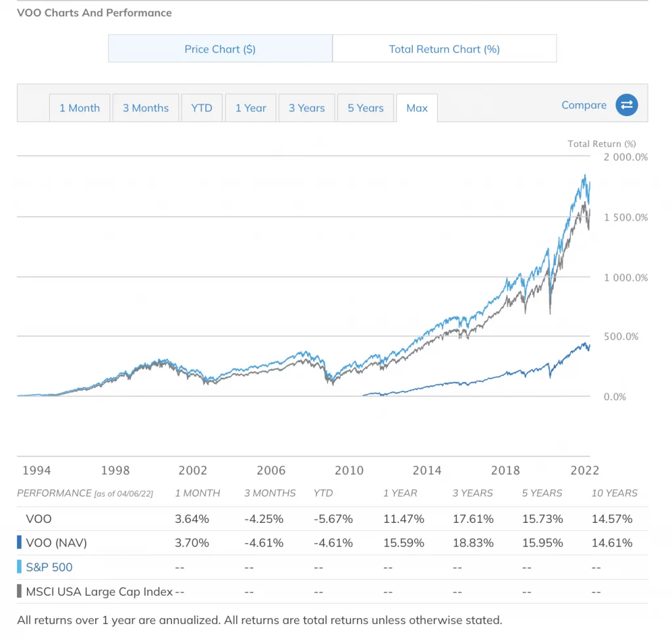The width and height of the screenshot is (672, 641).
Task: Select the 5 Years time range
Action: [x=366, y=108]
